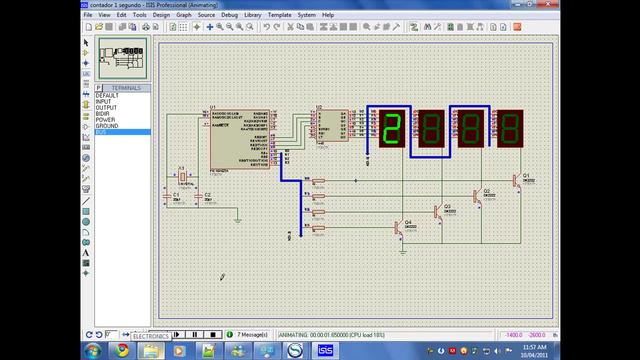The image size is (640, 360).
Task: Click the Zoom to Area icon
Action: pyautogui.click(x=250, y=27)
